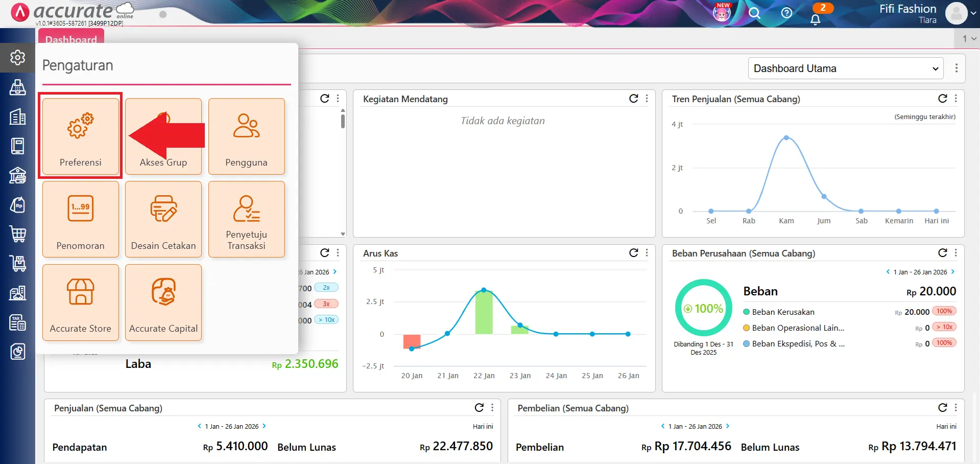This screenshot has width=980, height=464.
Task: Open the Accurate Capital tile
Action: pyautogui.click(x=163, y=302)
